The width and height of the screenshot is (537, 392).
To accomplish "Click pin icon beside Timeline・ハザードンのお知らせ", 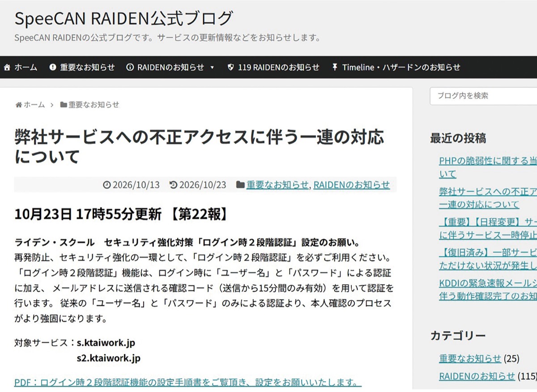I will [x=335, y=68].
